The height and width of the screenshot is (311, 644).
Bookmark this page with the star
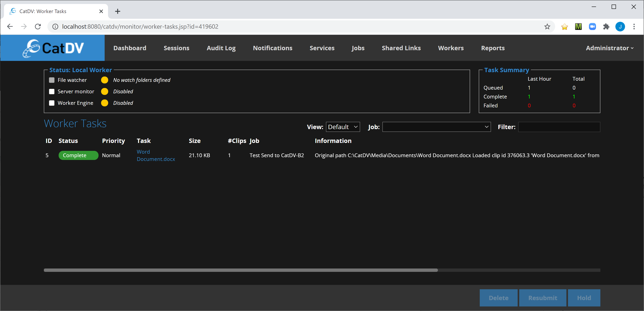(x=547, y=26)
